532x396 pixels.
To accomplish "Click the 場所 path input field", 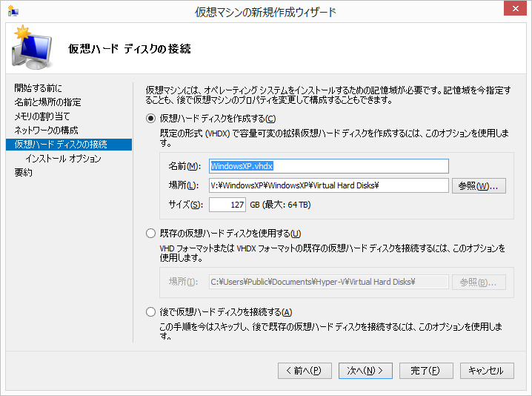I will (x=329, y=185).
